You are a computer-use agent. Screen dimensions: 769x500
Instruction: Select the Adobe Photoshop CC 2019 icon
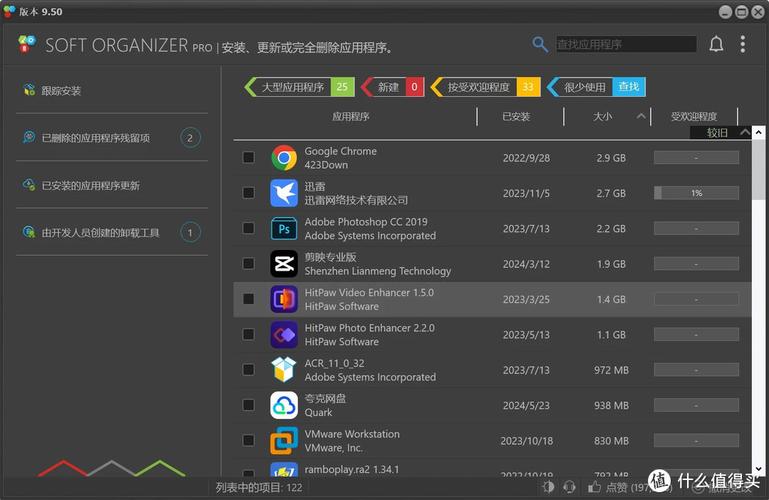pyautogui.click(x=284, y=228)
